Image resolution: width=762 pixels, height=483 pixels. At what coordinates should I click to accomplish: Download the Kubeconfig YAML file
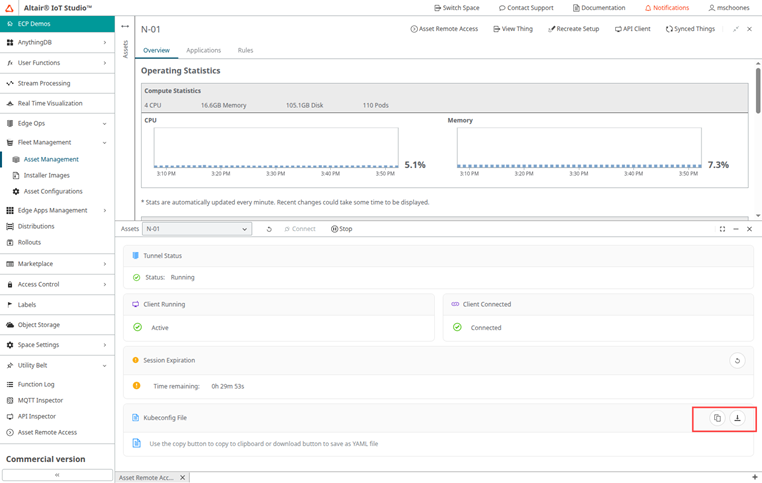(737, 418)
